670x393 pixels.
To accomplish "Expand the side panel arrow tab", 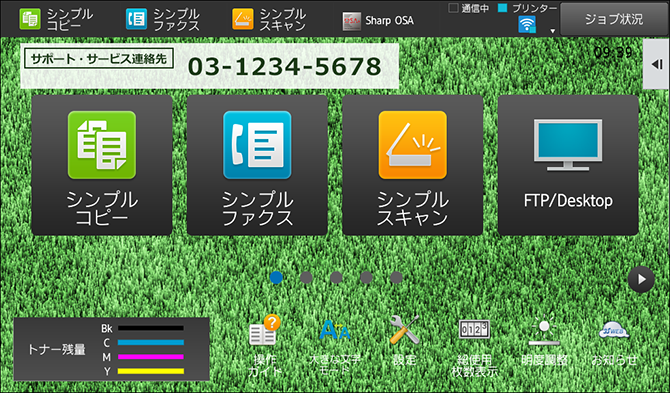I will point(657,65).
